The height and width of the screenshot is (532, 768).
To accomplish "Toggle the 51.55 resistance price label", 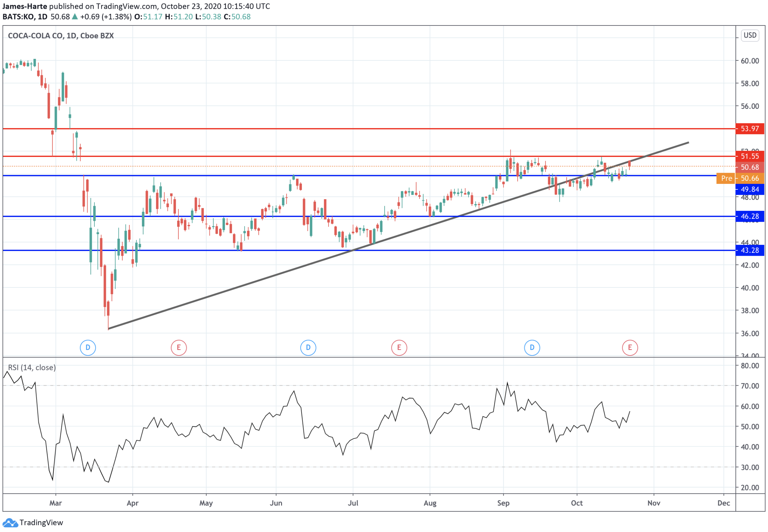I will tap(751, 156).
